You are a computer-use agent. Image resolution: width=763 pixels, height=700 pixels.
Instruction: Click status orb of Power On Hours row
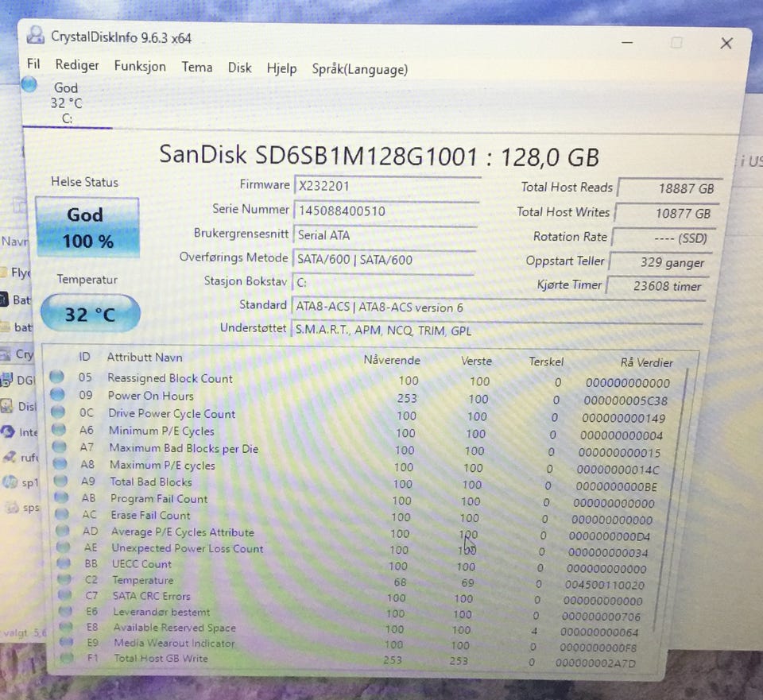(x=57, y=393)
